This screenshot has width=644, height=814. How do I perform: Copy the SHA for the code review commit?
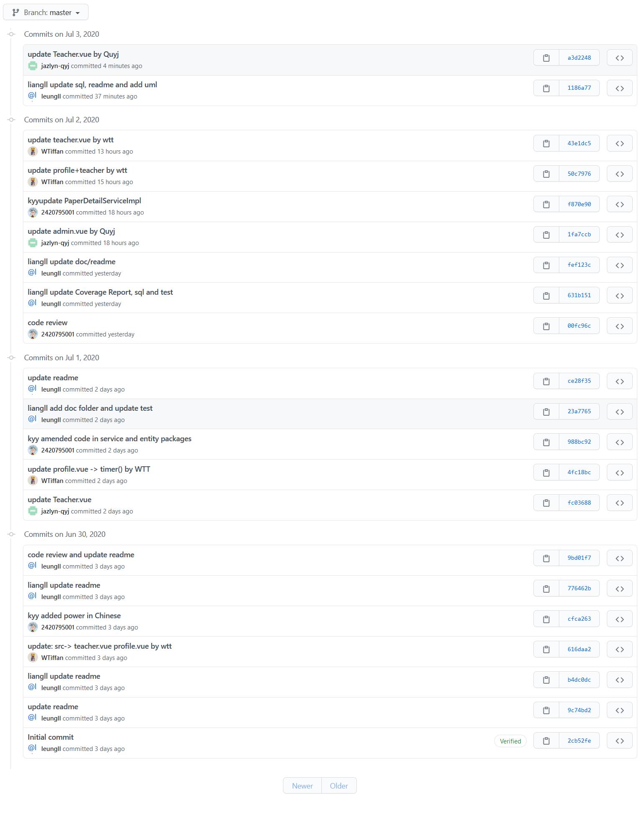click(546, 326)
